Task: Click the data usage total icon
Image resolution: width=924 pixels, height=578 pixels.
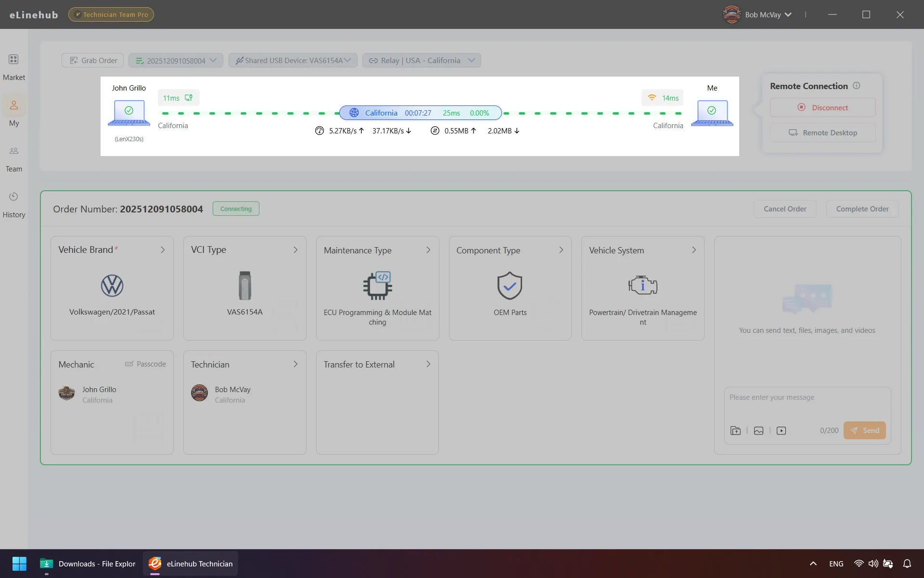Action: (435, 131)
